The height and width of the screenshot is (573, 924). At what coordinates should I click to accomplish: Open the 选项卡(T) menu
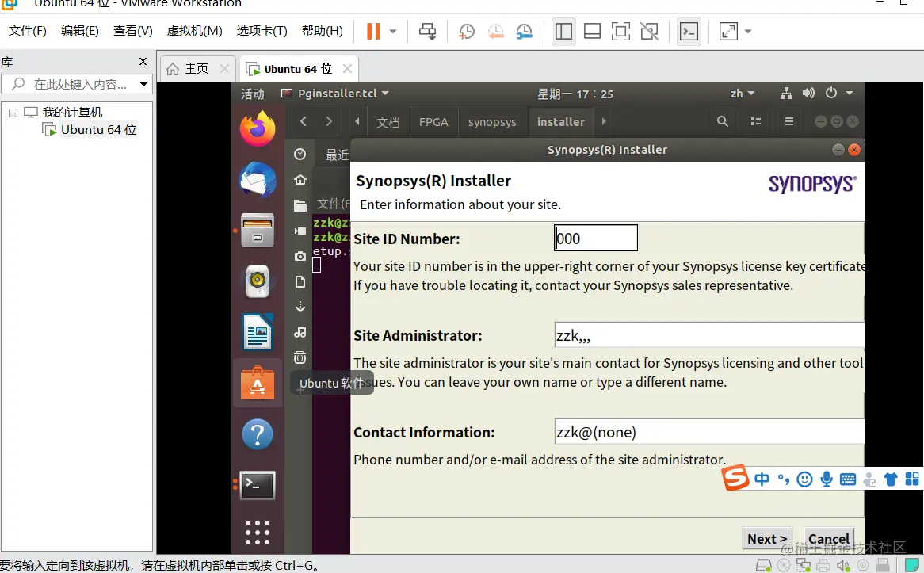pos(262,31)
